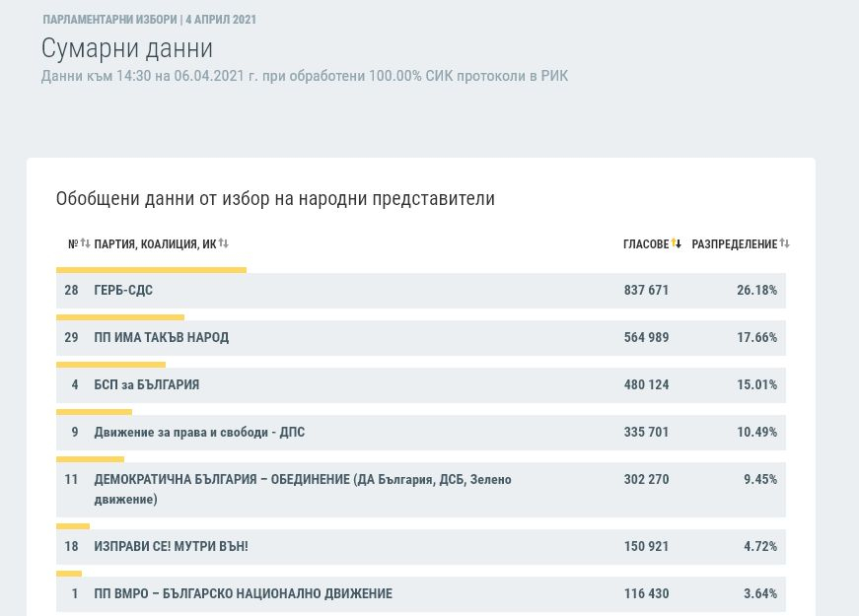
Task: Click yellow vote bar above ГЕРБ-СДС
Action: 151,270
